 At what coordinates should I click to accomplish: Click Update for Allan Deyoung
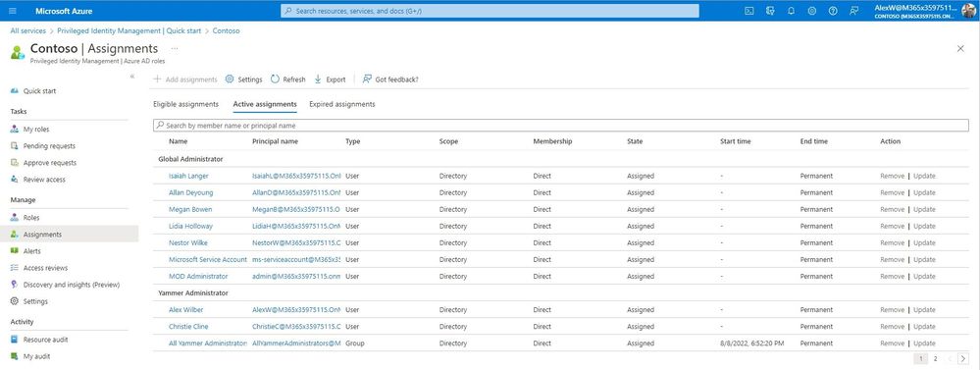pyautogui.click(x=924, y=192)
